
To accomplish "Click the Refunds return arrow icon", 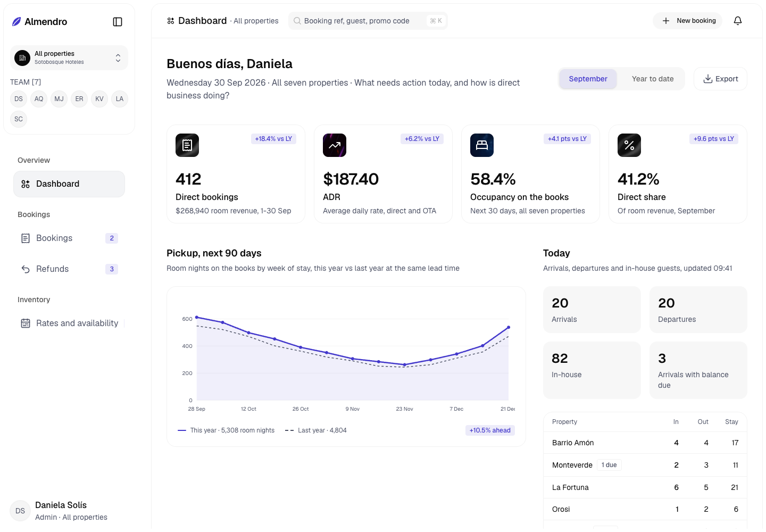I will [x=26, y=269].
